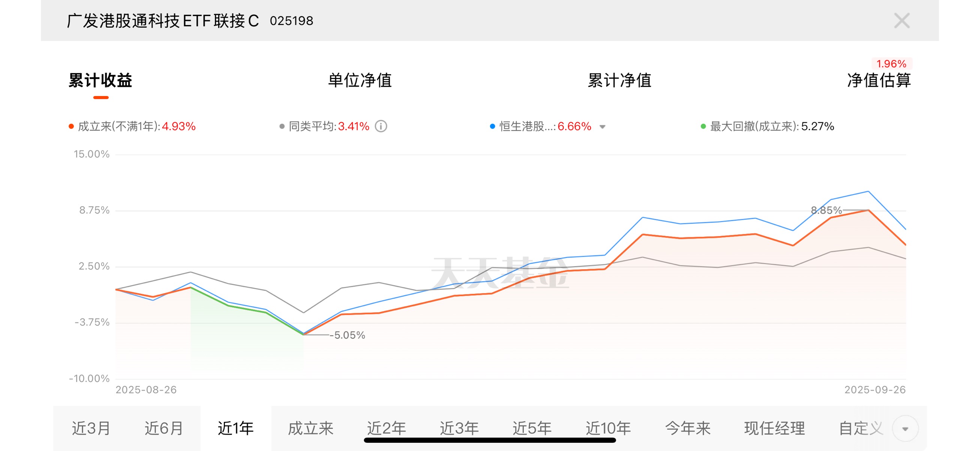The image size is (980, 451).
Task: Toggle the gray 同类平均 legend series
Action: click(282, 126)
